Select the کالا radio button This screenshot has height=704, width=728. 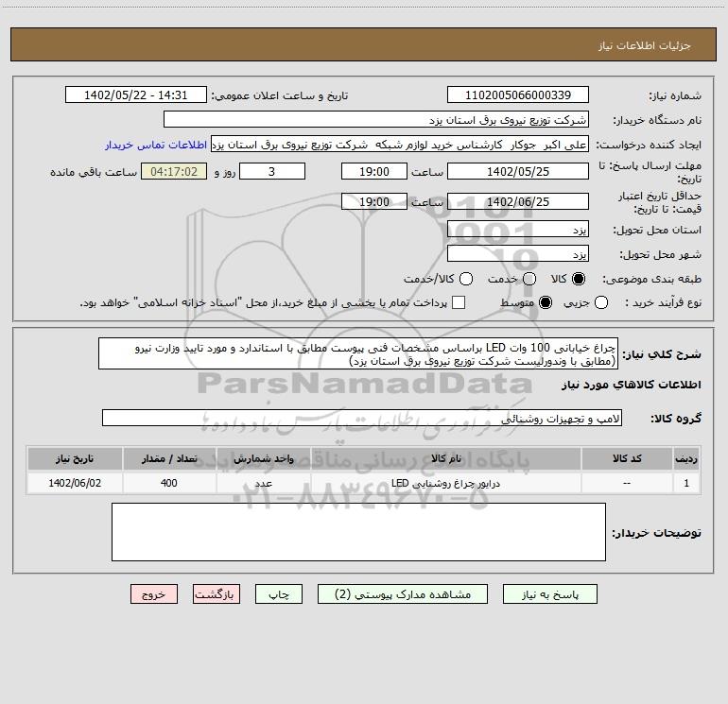coord(579,279)
